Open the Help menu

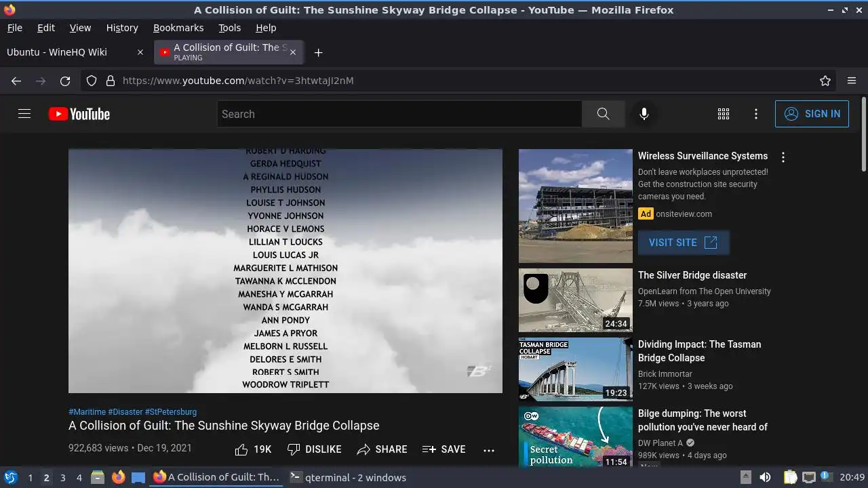[x=266, y=28]
